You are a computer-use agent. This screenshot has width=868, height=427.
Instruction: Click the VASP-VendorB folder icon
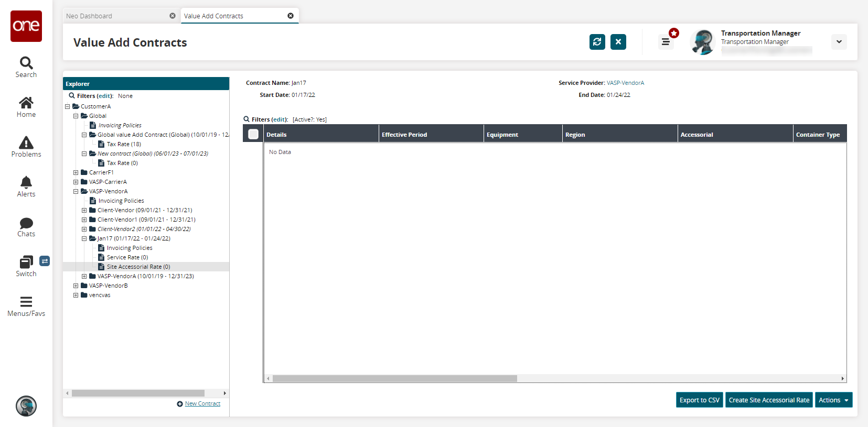[x=84, y=286]
